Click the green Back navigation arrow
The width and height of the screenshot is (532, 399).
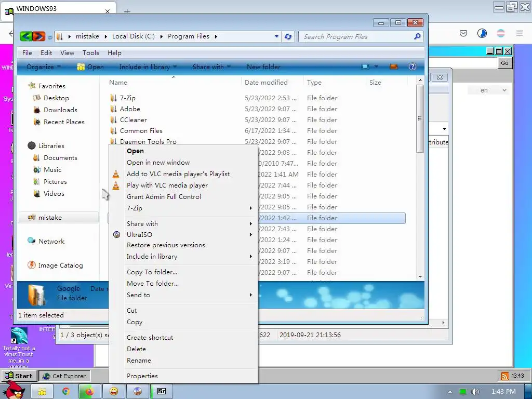26,36
